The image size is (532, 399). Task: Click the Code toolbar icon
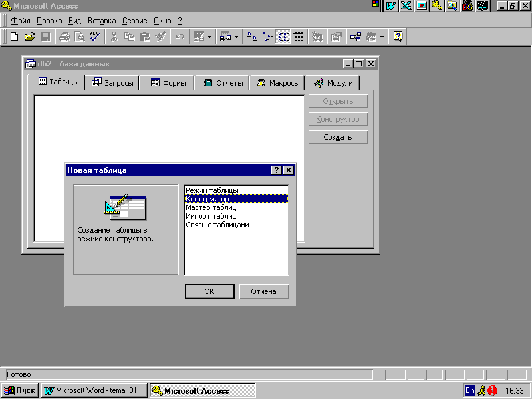[x=317, y=37]
